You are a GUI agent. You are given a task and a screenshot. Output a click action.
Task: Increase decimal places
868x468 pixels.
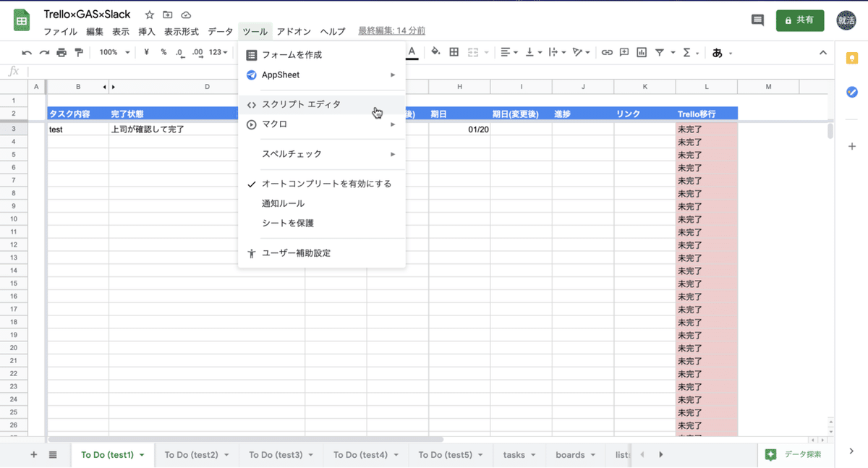[197, 53]
